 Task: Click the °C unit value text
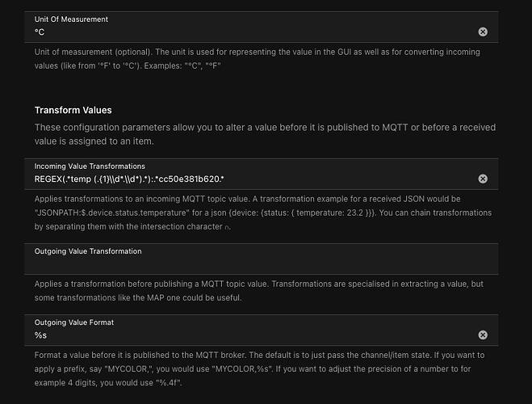[40, 32]
